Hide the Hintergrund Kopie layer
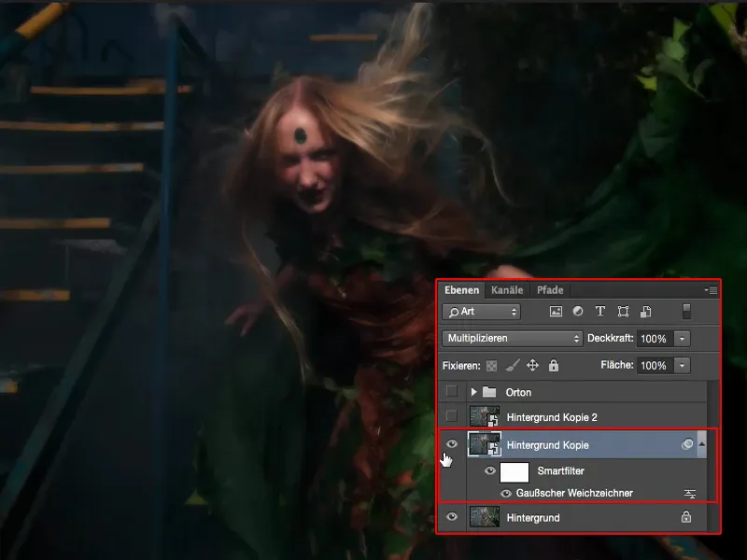 click(452, 444)
